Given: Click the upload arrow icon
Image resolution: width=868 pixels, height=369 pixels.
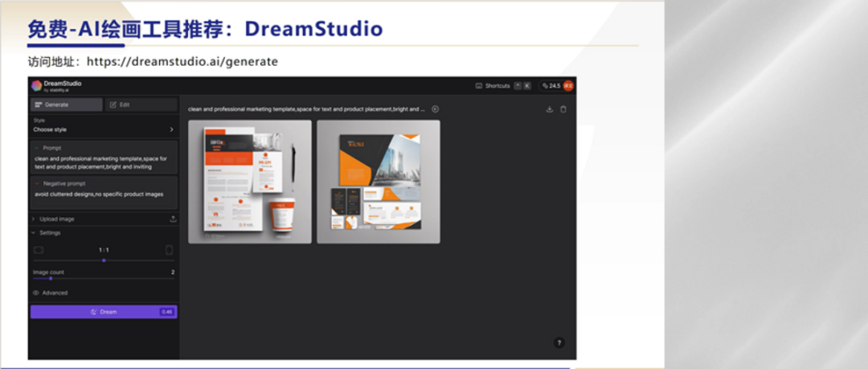Looking at the screenshot, I should (x=173, y=219).
